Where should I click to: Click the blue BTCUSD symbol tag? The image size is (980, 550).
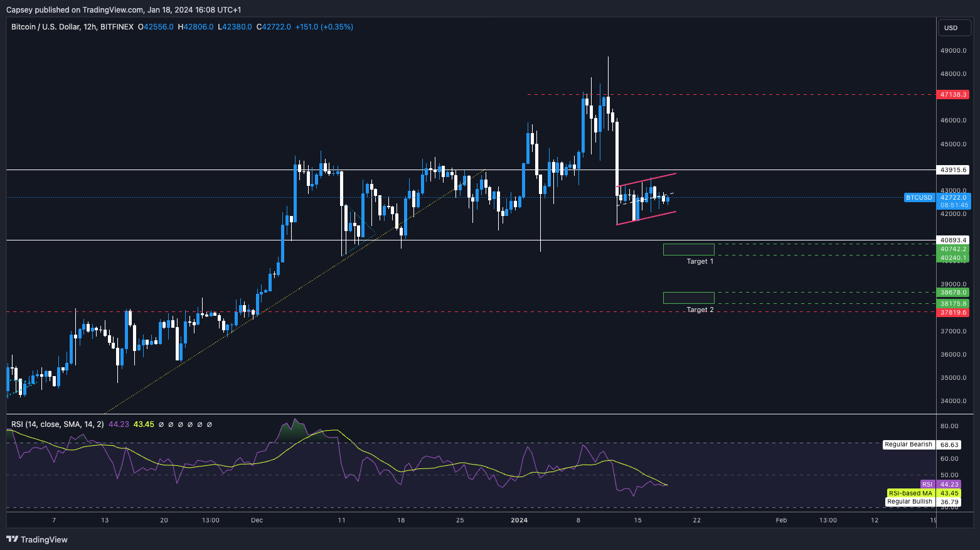point(919,198)
